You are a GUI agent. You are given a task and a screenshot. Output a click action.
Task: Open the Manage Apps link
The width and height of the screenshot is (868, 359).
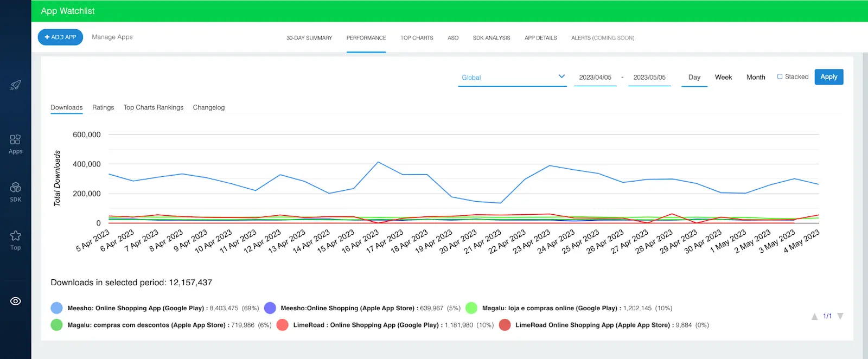pos(112,37)
